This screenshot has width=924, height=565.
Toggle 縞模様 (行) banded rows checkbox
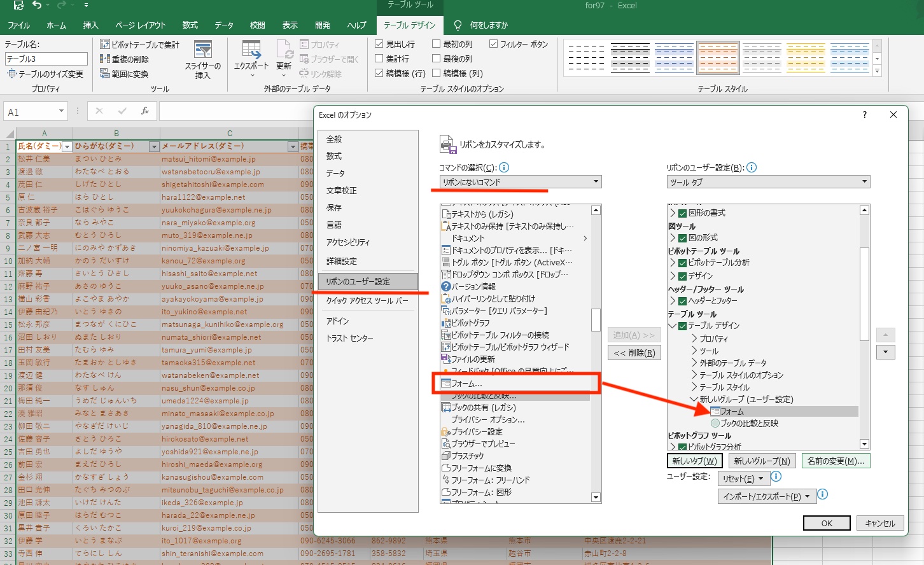click(379, 73)
